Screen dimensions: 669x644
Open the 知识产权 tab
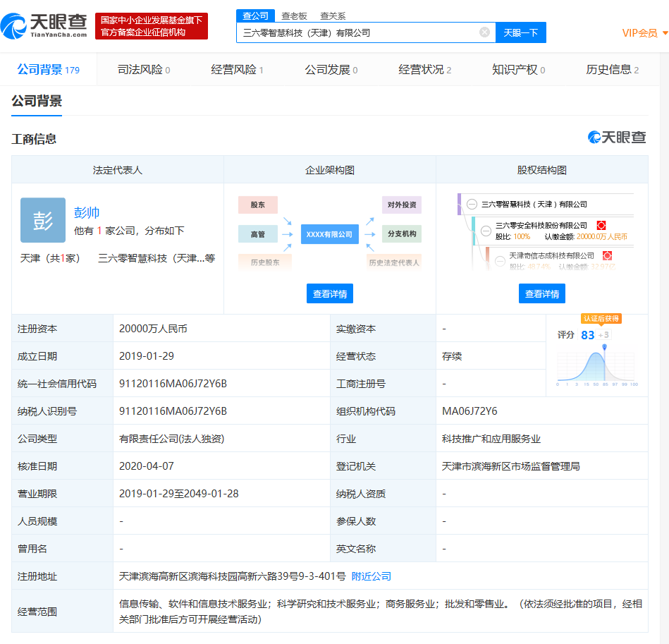[x=518, y=70]
